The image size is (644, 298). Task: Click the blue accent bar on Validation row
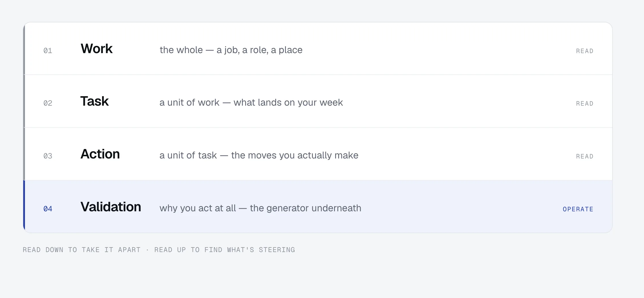pyautogui.click(x=24, y=206)
